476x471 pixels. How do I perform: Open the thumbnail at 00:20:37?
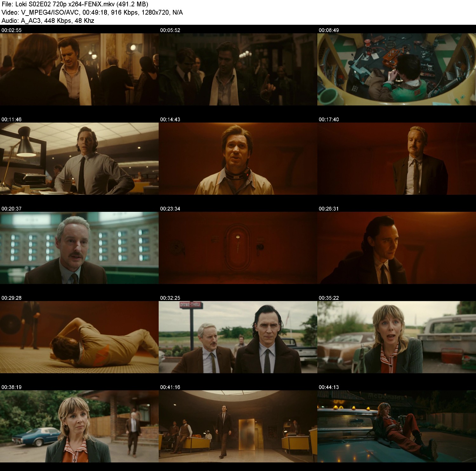click(79, 248)
